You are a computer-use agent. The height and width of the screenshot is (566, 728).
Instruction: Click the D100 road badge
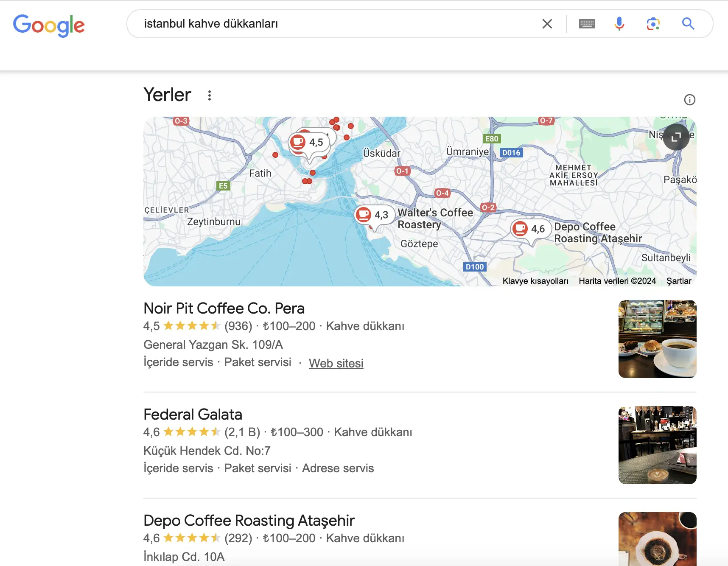[x=475, y=267]
